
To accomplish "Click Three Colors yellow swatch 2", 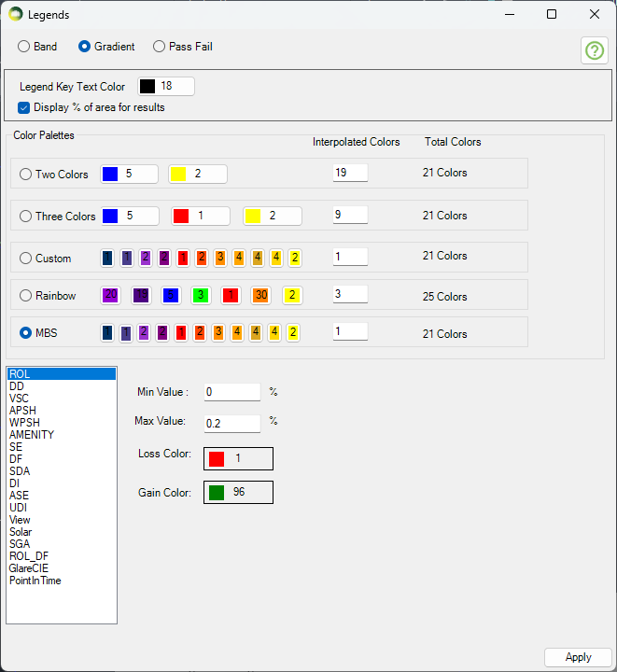I will tap(273, 216).
